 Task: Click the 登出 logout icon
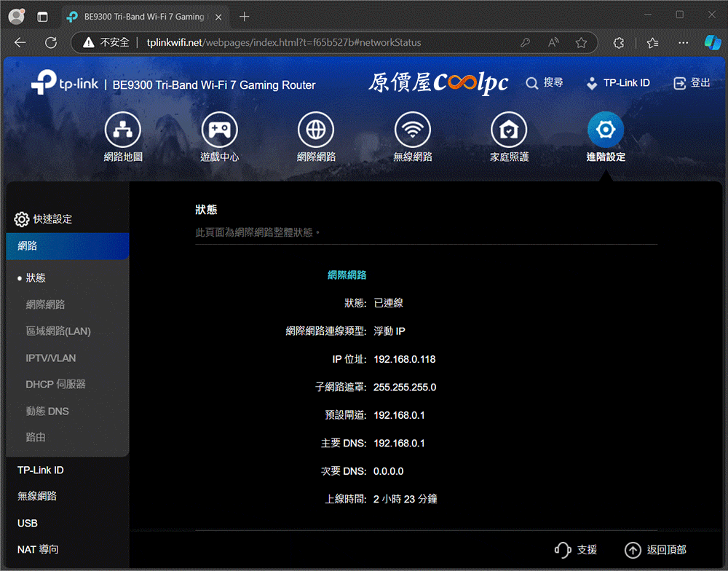tap(679, 83)
